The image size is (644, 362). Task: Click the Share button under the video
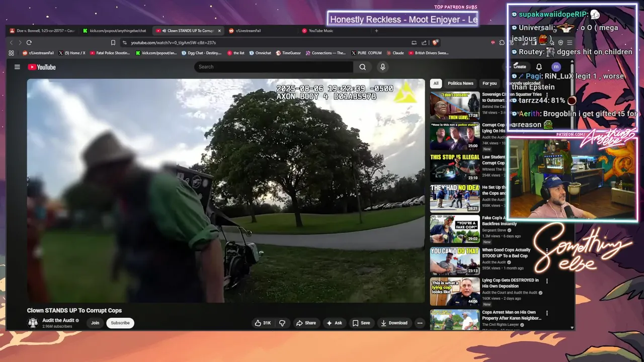click(306, 323)
